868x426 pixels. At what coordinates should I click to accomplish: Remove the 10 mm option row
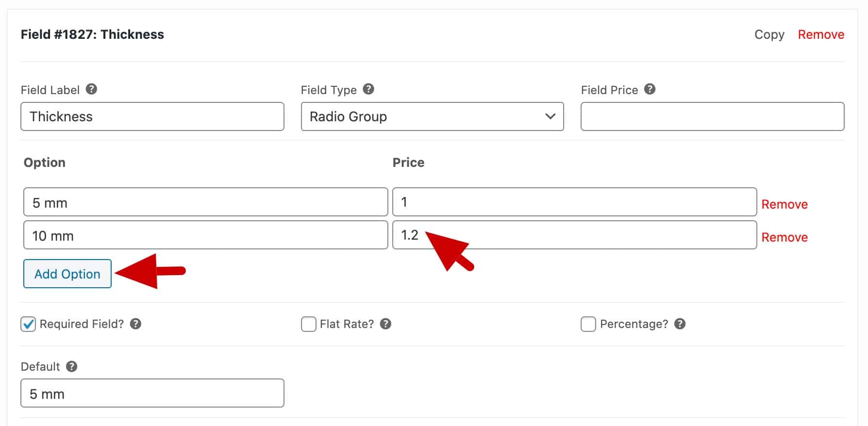click(785, 237)
